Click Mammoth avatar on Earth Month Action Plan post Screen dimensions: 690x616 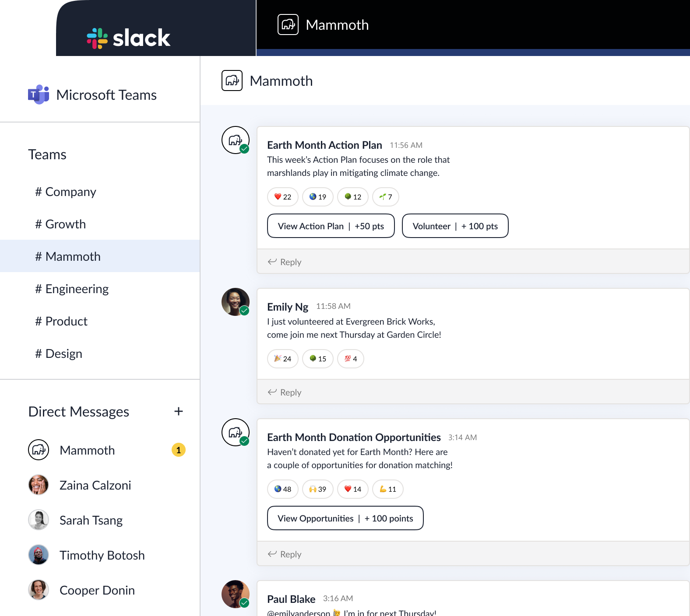(236, 140)
